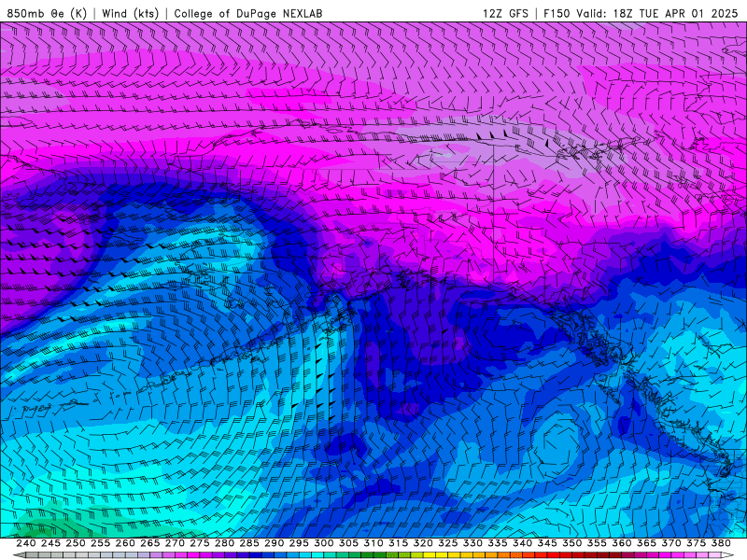Screen dimensions: 747x560
Task: Click the 355 value on the color scale
Action: [597, 543]
